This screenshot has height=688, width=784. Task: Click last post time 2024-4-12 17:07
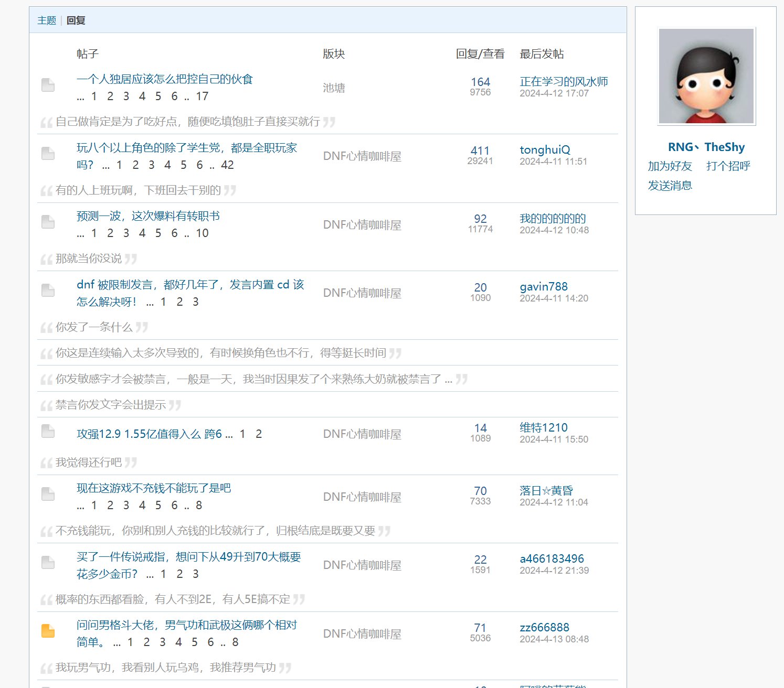point(554,93)
